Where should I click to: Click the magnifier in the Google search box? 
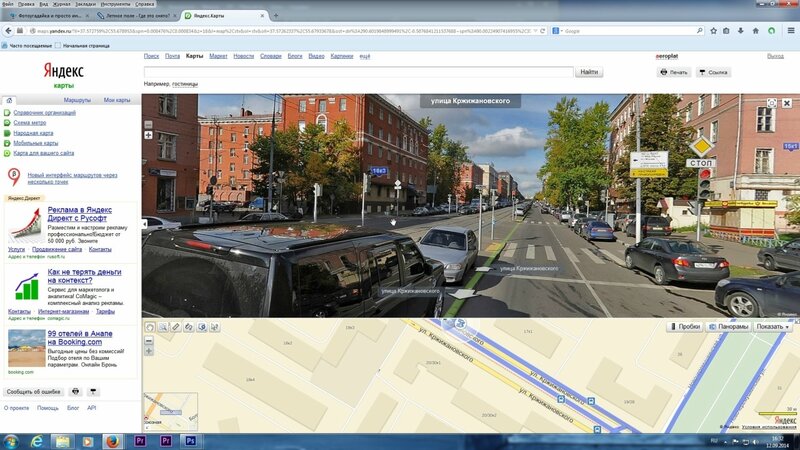(699, 31)
